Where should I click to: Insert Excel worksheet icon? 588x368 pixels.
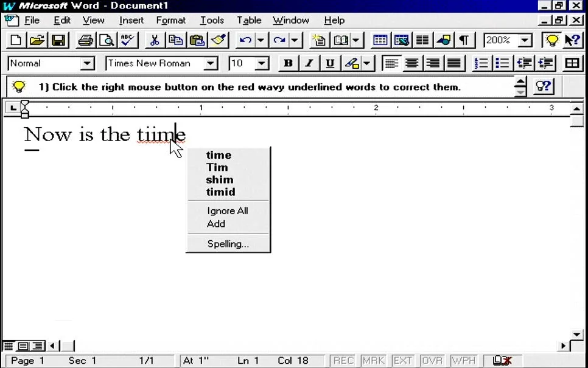401,41
